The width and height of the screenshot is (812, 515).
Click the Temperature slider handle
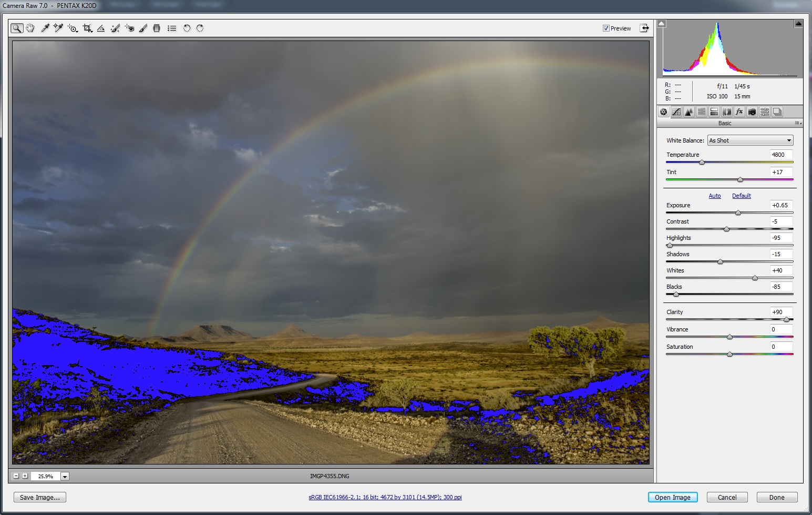click(x=702, y=162)
